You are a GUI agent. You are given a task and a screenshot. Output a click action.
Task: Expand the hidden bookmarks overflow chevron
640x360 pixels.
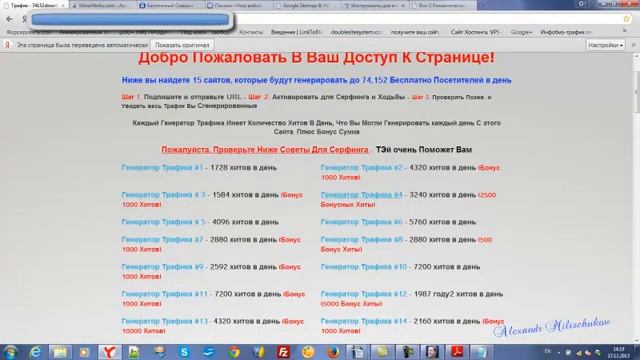[624, 31]
